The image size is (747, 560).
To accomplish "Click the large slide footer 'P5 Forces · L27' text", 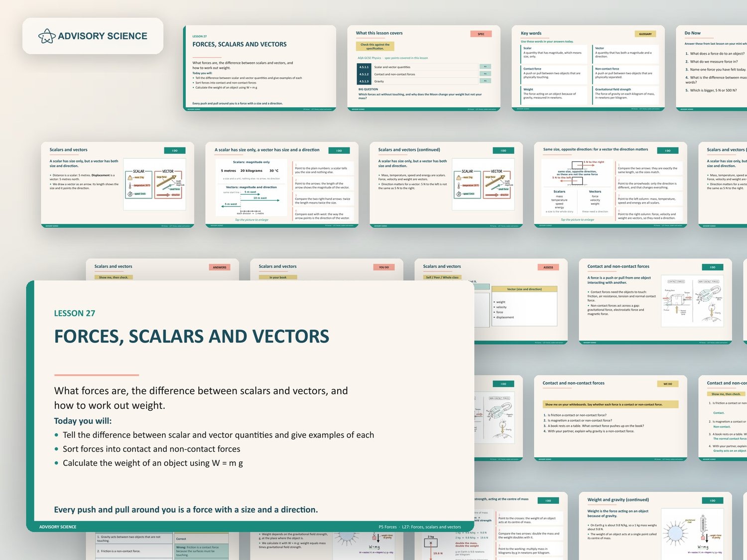I will pyautogui.click(x=420, y=527).
